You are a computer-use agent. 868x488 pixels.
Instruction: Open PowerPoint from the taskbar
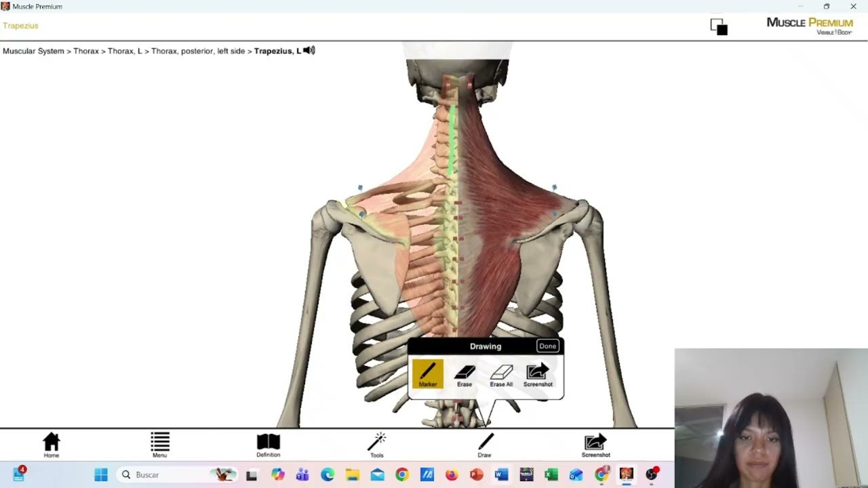(477, 475)
